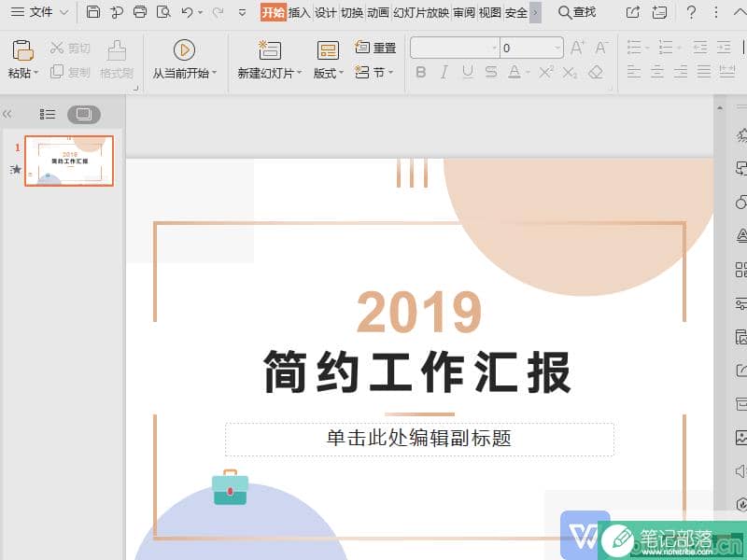Open the quick access toolbar customize dropdown
747x560 pixels.
[x=242, y=12]
